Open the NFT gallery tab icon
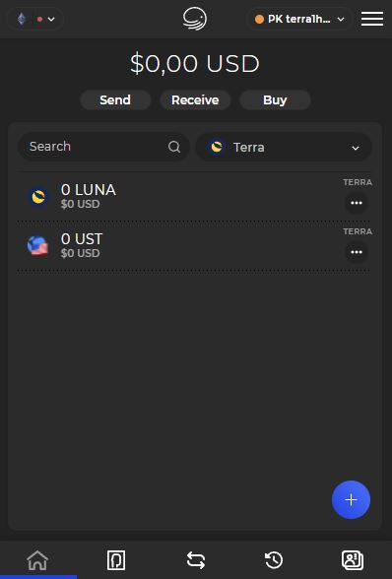The height and width of the screenshot is (579, 392). click(x=116, y=559)
